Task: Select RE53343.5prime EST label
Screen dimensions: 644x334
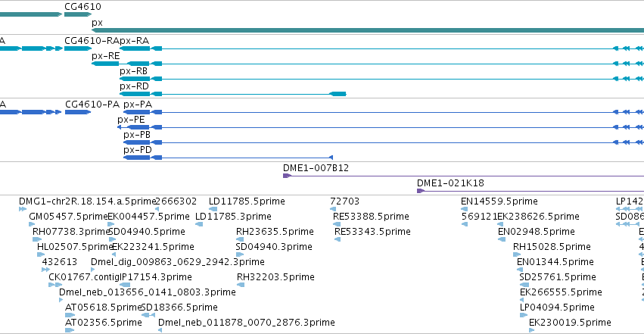Action: (372, 232)
